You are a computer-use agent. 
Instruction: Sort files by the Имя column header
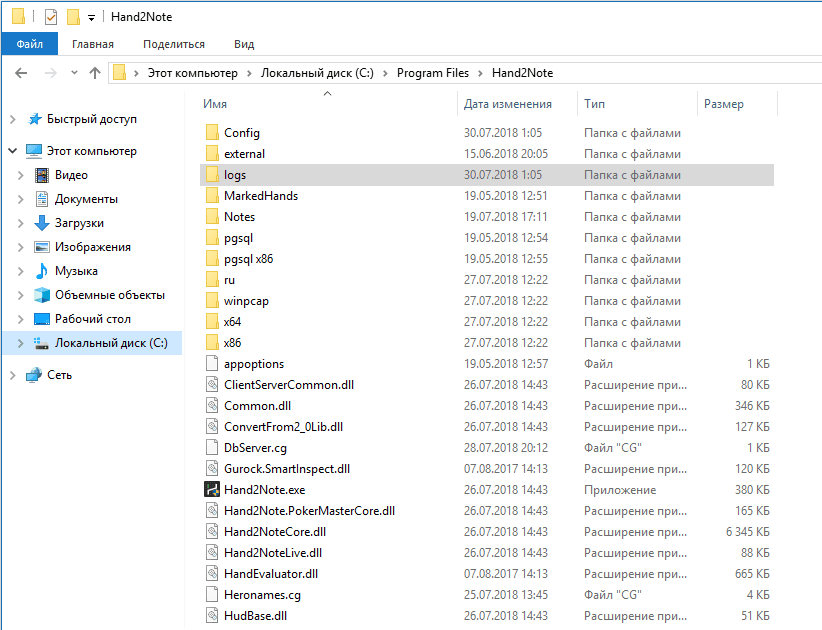tap(215, 104)
